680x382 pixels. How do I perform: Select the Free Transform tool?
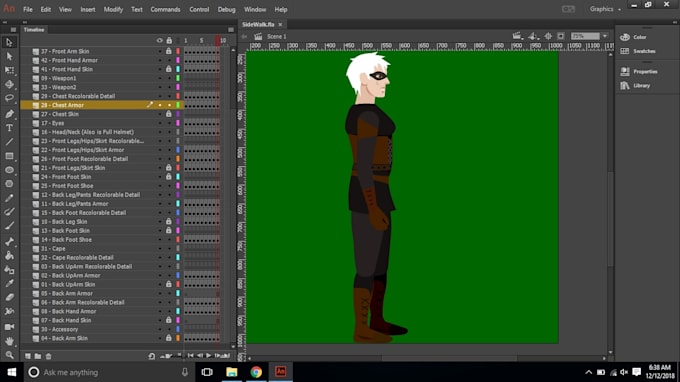[9, 70]
